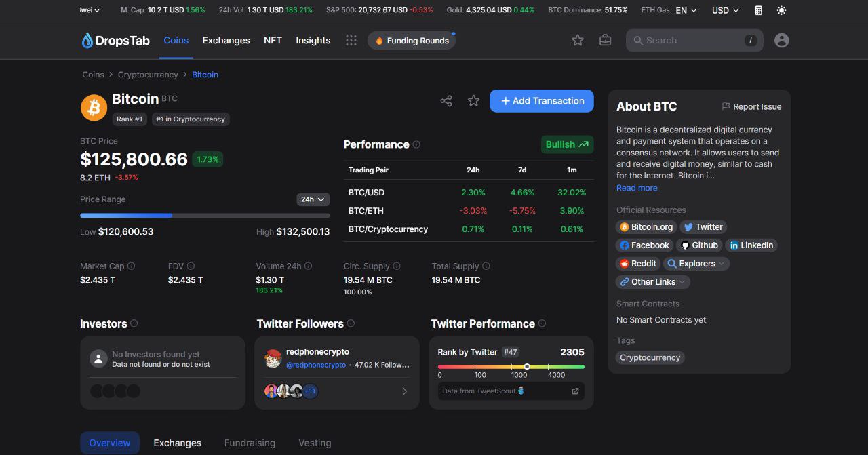This screenshot has width=868, height=455.
Task: Open the LinkedIn resource link
Action: [x=751, y=245]
